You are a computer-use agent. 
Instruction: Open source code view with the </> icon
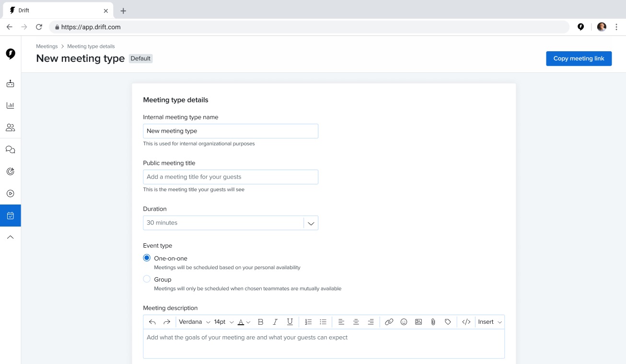(466, 322)
